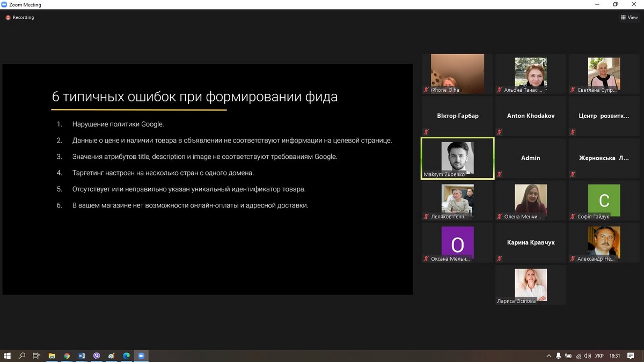
Task: Open Task View in the taskbar
Action: click(x=36, y=356)
